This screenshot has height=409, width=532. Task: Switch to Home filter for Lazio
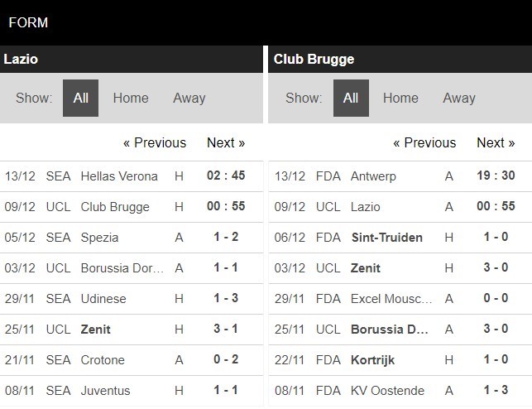pos(131,98)
